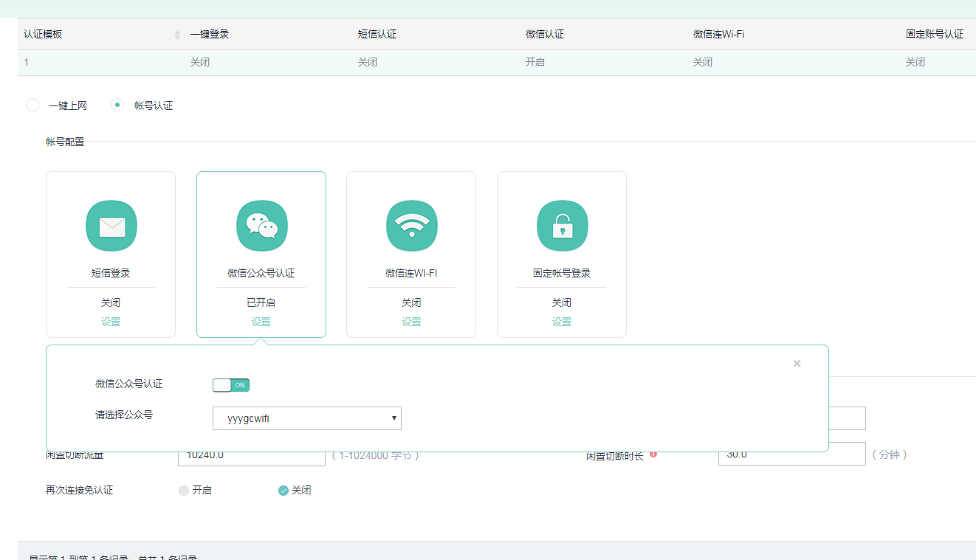Viewport: 976px width, 560px height.
Task: Close the WeChat authentication settings popup
Action: (797, 363)
